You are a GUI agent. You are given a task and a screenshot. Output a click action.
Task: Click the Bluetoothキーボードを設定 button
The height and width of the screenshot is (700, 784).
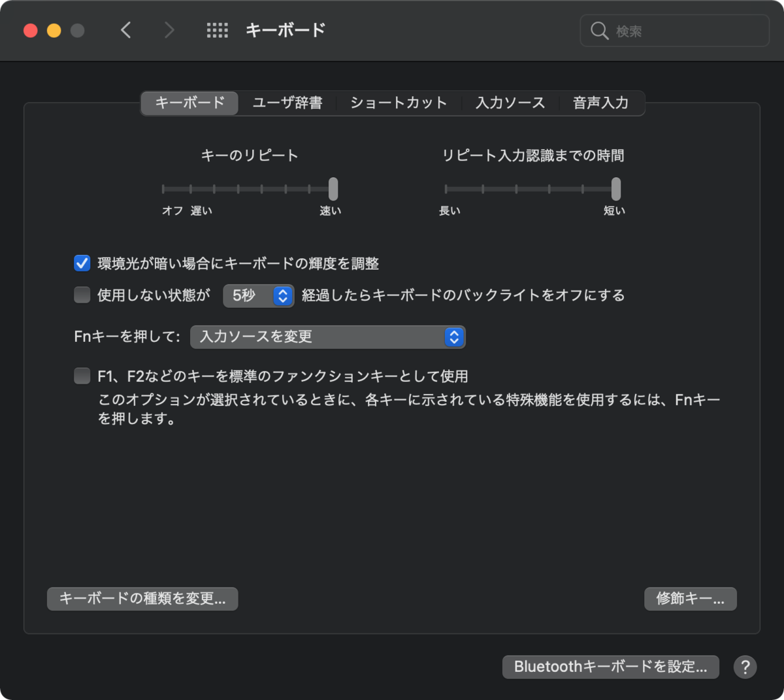tap(610, 667)
